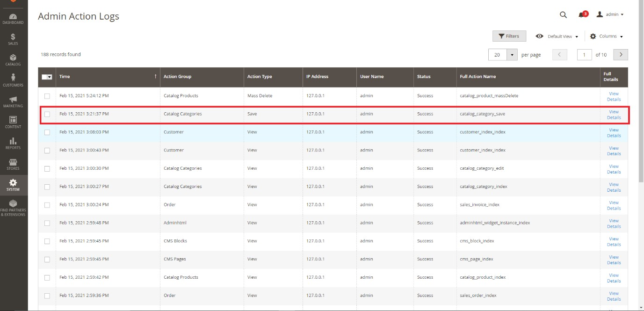This screenshot has width=644, height=311.
Task: Select the '188 records found' text
Action: click(61, 55)
